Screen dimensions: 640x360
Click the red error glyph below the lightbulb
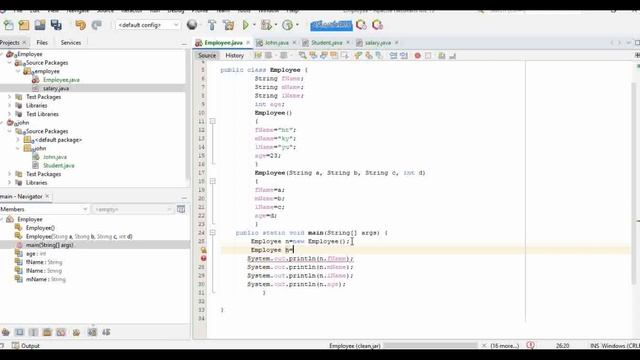click(203, 258)
